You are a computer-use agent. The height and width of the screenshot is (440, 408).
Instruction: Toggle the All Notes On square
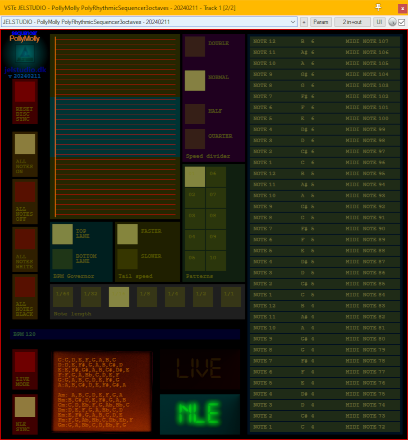click(25, 144)
